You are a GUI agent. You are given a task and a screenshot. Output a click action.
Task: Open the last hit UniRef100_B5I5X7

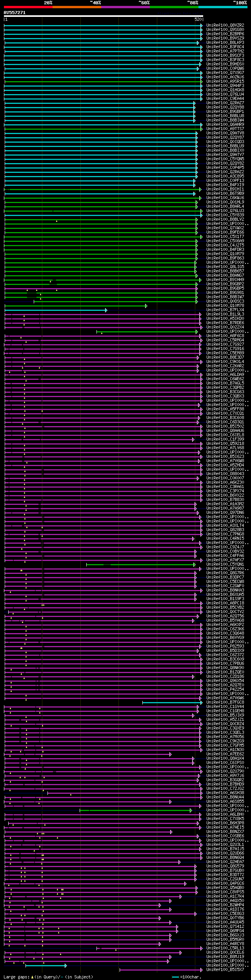click(225, 970)
